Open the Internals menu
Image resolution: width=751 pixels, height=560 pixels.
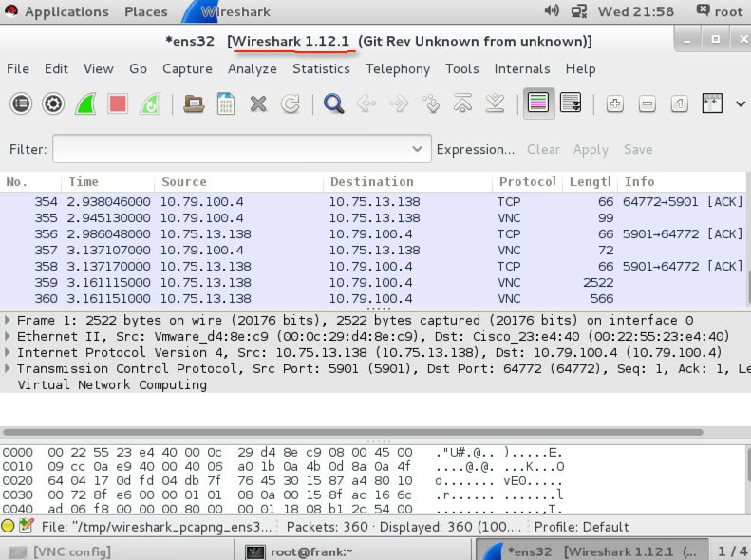(521, 69)
